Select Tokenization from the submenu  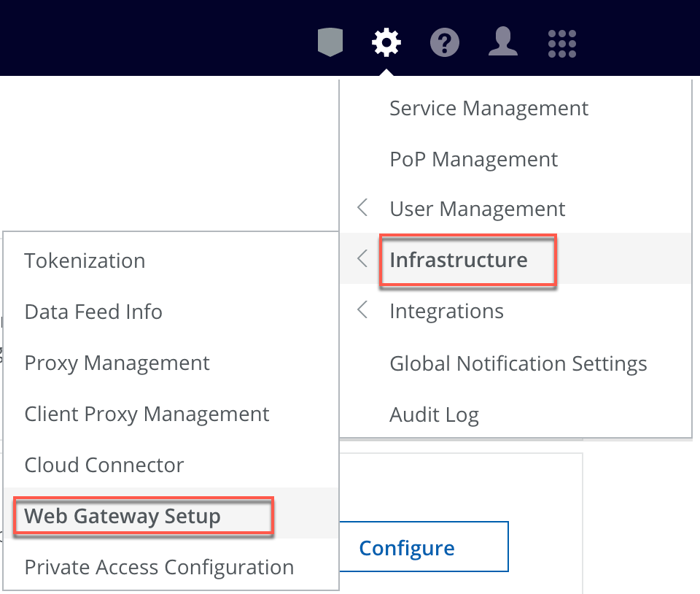click(85, 260)
